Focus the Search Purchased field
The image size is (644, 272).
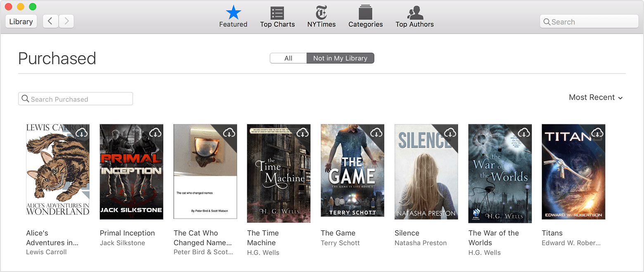(76, 99)
